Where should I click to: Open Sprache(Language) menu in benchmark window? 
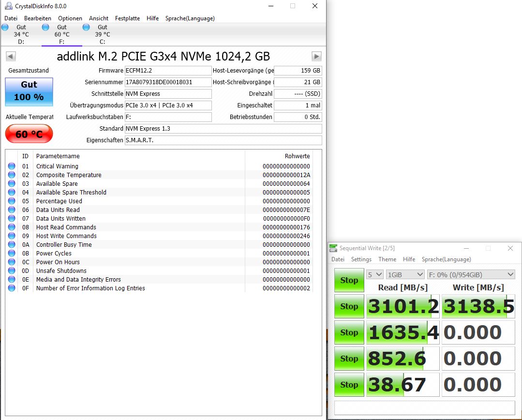[x=446, y=259]
